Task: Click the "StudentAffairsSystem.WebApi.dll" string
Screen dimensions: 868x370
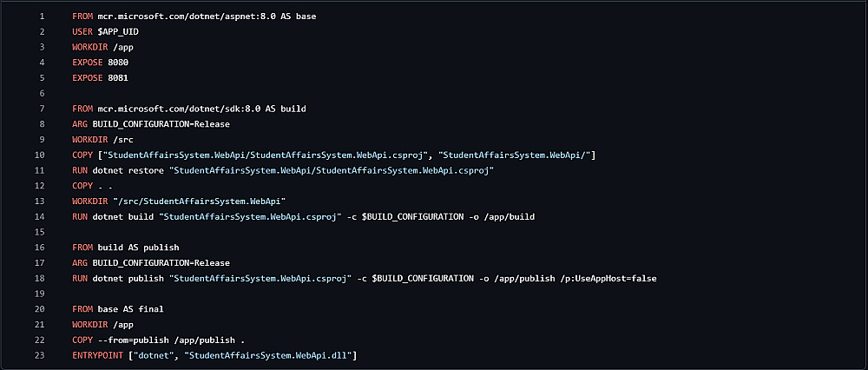Action: tap(268, 355)
